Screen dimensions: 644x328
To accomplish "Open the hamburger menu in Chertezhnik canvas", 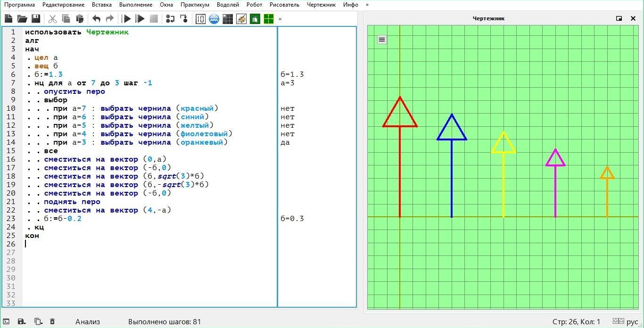I will pos(382,40).
